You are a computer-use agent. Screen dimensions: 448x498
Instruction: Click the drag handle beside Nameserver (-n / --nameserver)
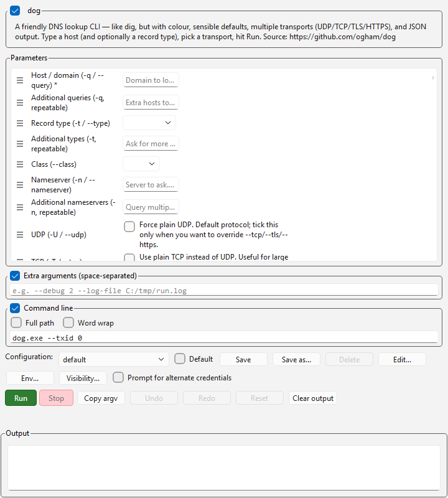20,185
